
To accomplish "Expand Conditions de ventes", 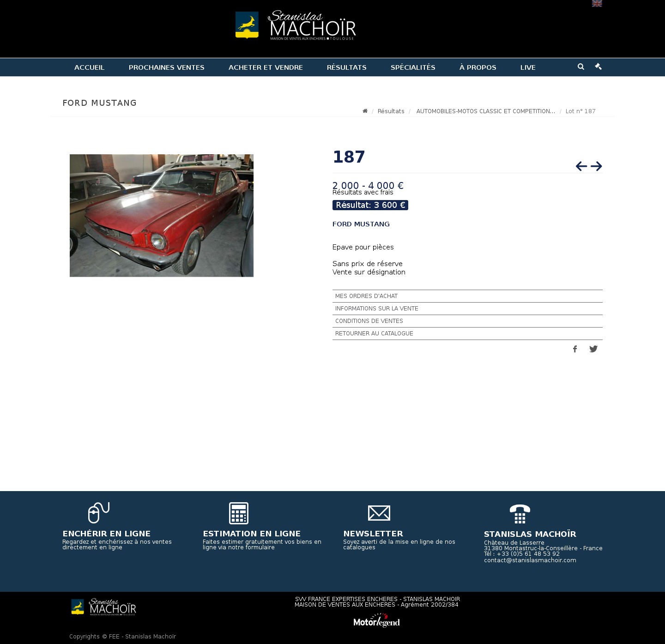I will click(467, 321).
